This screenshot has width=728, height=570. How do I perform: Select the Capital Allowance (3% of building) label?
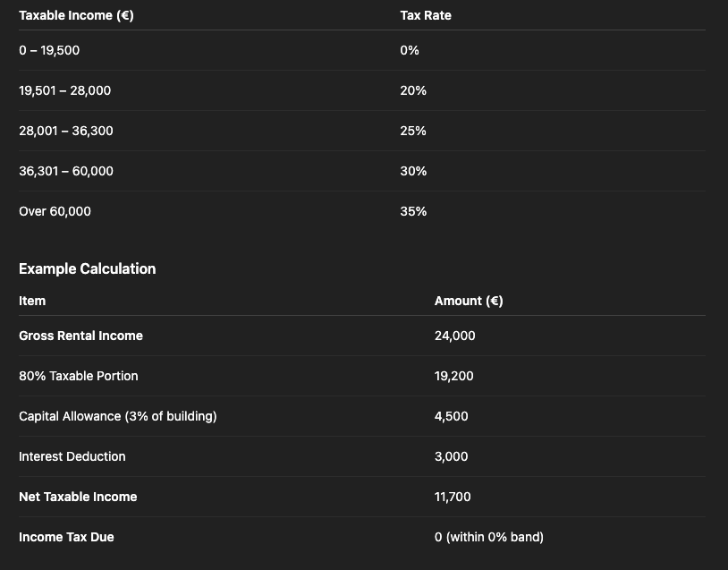(x=117, y=416)
